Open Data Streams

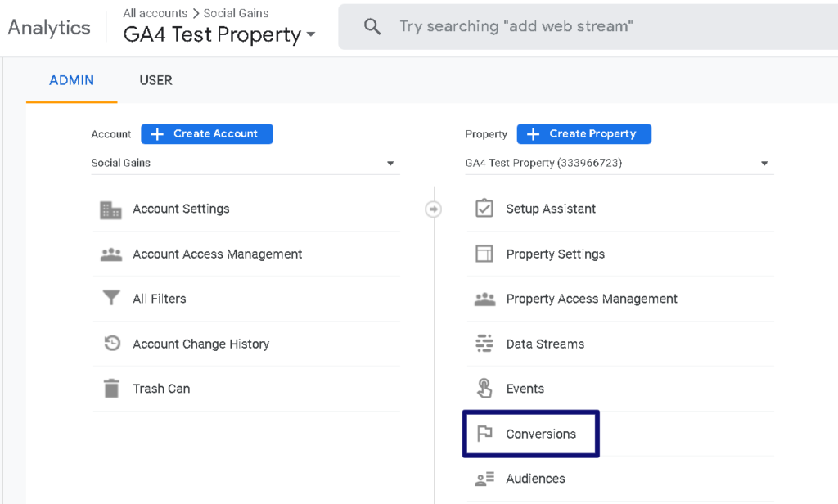point(620,344)
